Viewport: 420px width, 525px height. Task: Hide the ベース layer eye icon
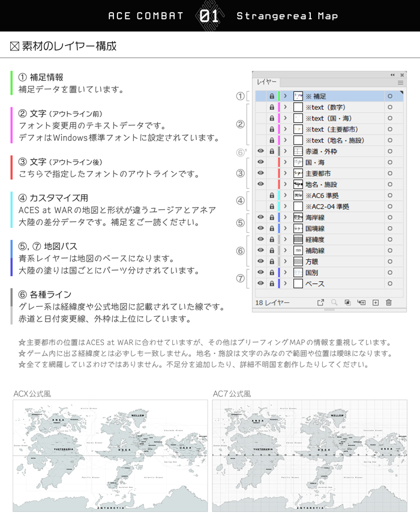[261, 283]
